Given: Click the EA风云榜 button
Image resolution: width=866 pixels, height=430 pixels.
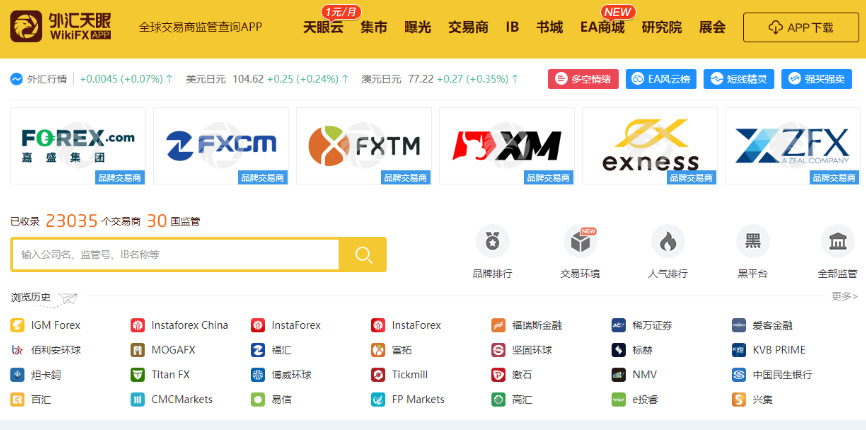Looking at the screenshot, I should (x=661, y=79).
